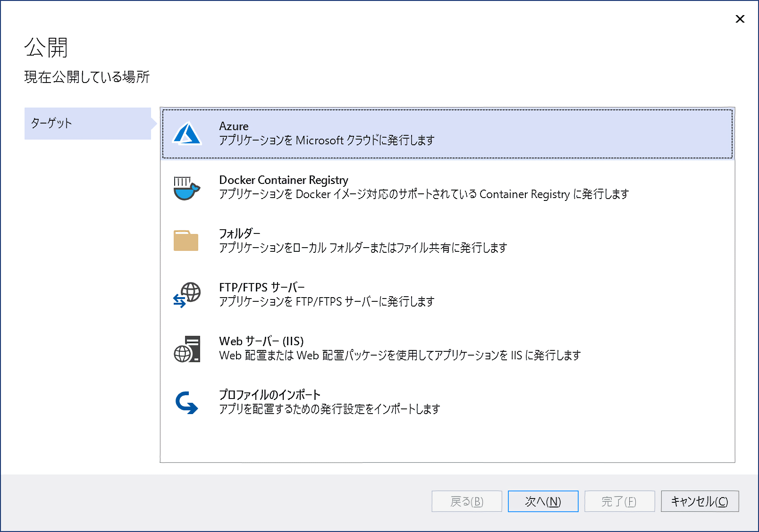The height and width of the screenshot is (532, 759).
Task: Close the 公開 dialog with X
Action: coord(740,19)
